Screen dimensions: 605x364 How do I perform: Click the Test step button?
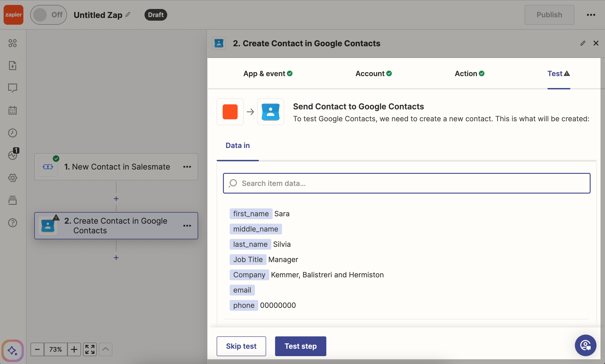tap(300, 346)
